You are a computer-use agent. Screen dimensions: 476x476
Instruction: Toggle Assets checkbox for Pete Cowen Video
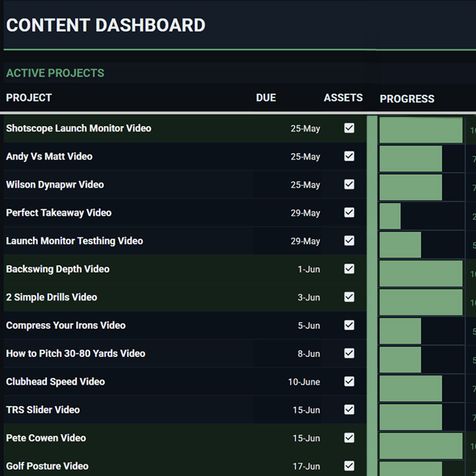pyautogui.click(x=349, y=438)
